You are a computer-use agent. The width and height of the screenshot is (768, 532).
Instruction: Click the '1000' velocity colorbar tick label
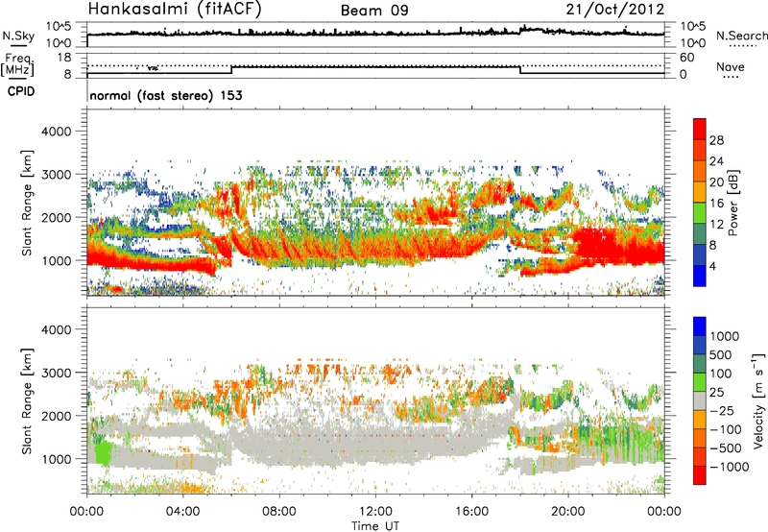pos(725,336)
